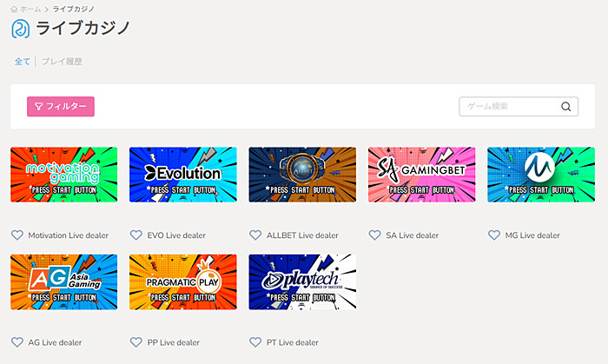
Task: Open the Playtech live dealer banner
Action: click(302, 281)
